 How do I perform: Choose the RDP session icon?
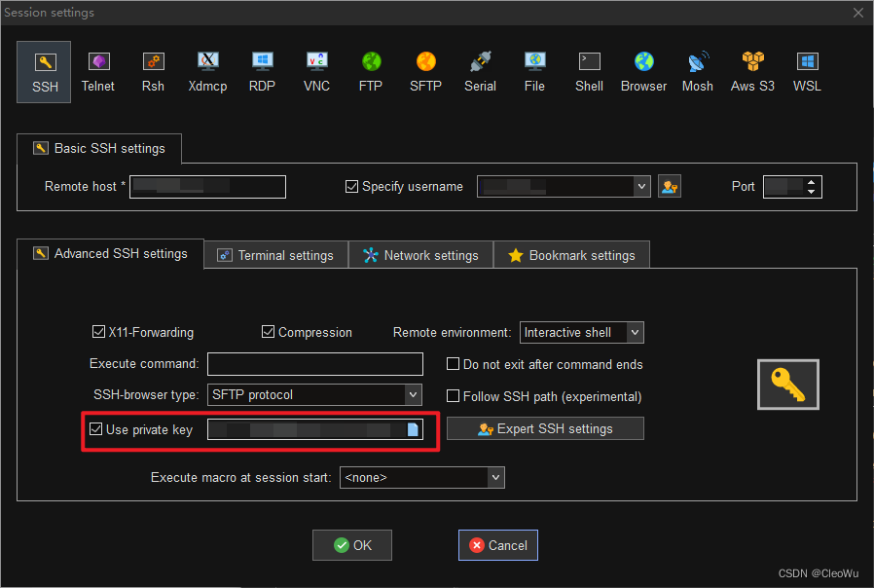[262, 72]
